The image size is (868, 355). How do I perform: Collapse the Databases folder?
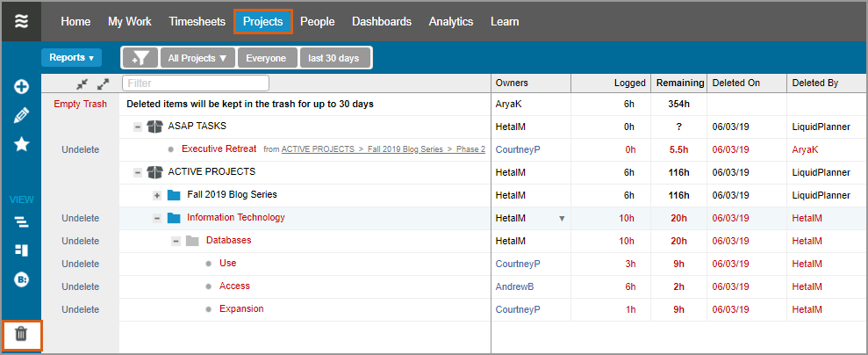point(175,241)
